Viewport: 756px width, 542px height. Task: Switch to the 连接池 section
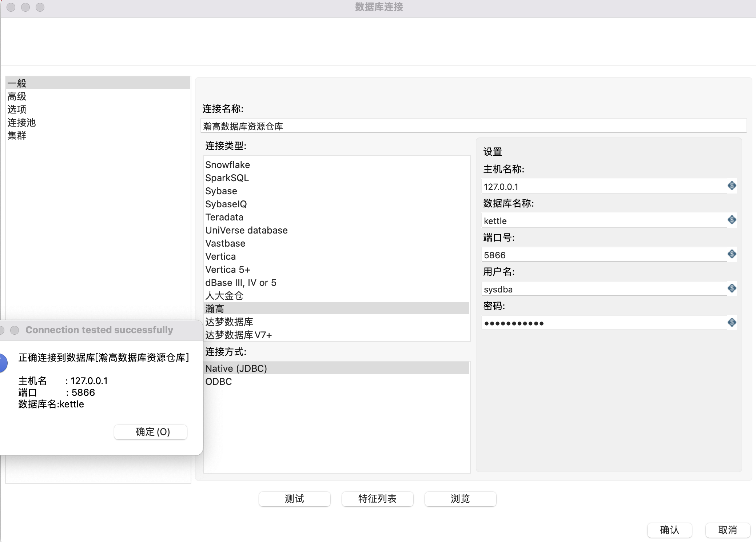tap(21, 123)
